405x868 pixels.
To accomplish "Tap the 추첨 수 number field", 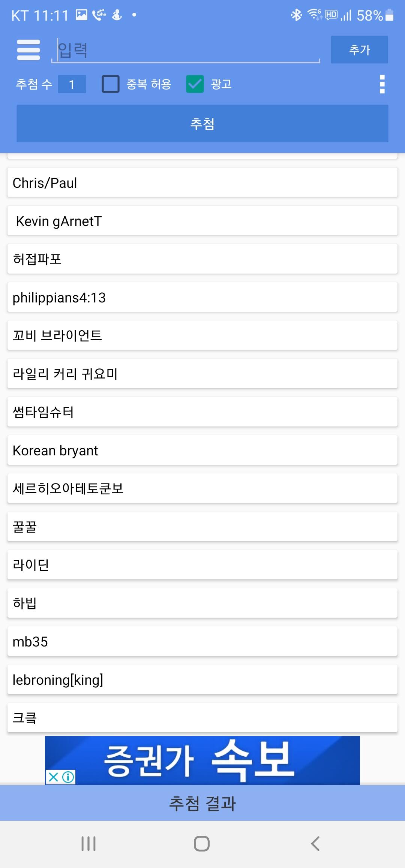I will 72,84.
